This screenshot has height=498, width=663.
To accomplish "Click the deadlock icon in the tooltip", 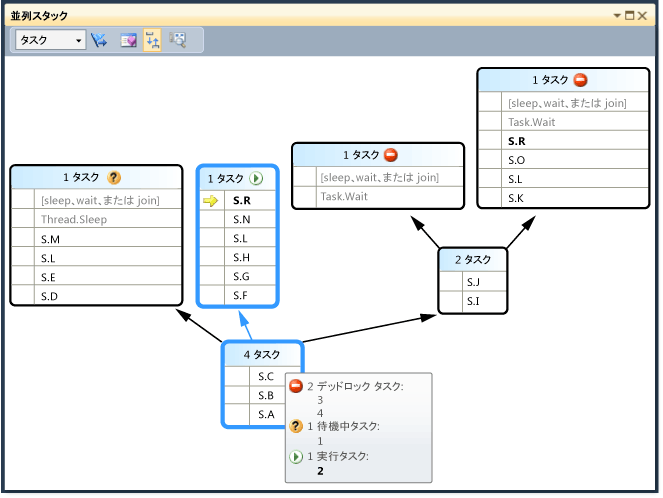I will pos(296,386).
